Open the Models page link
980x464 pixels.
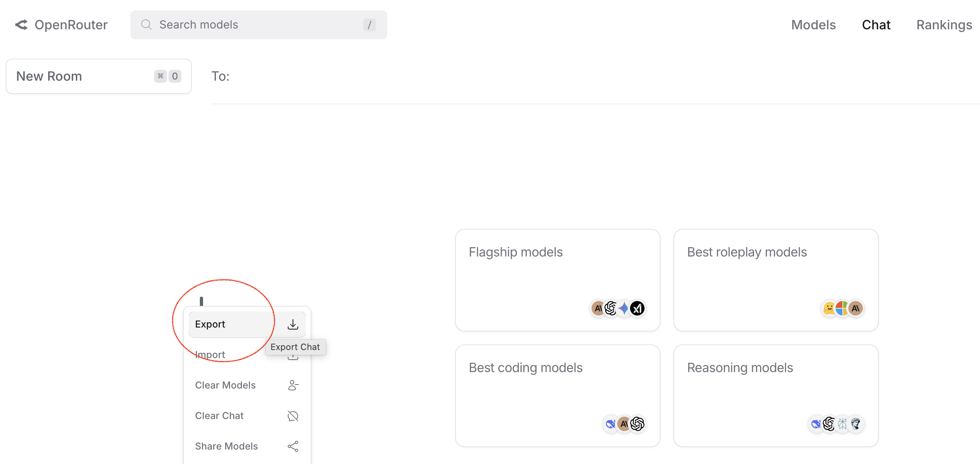[x=813, y=25]
